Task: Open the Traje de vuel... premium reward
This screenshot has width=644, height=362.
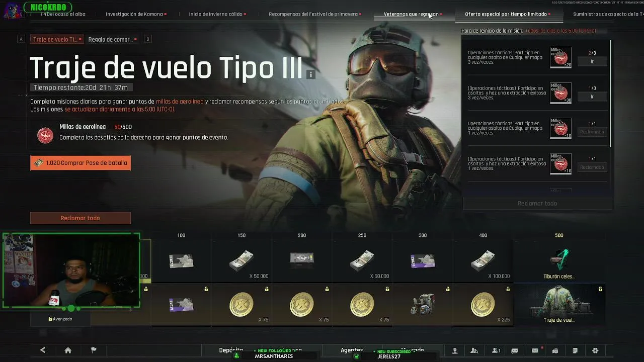Action: point(559,305)
